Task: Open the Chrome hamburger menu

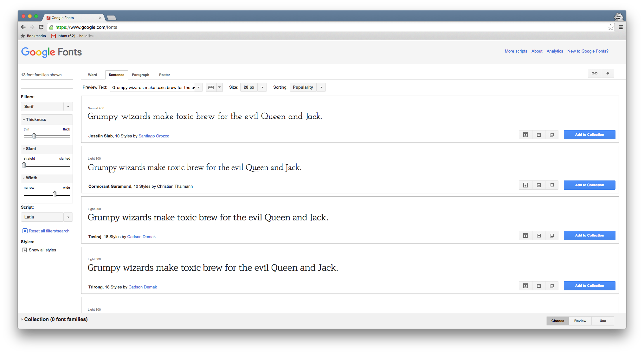Action: [621, 27]
